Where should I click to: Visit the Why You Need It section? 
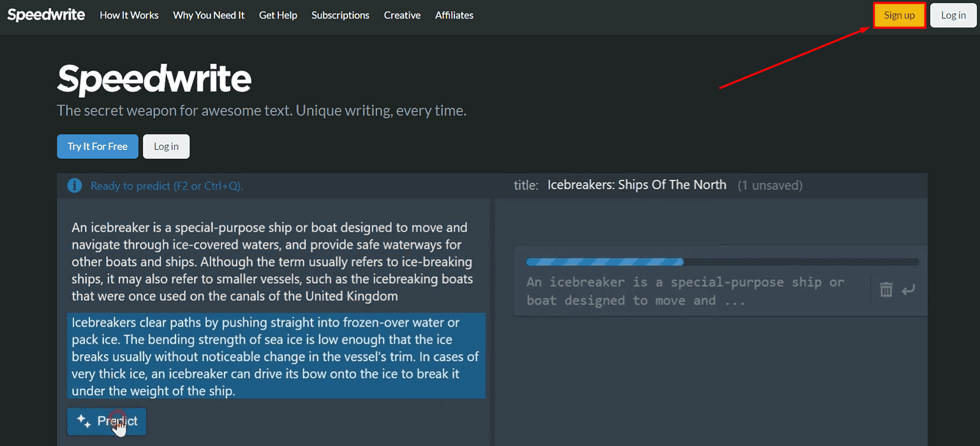[x=209, y=15]
